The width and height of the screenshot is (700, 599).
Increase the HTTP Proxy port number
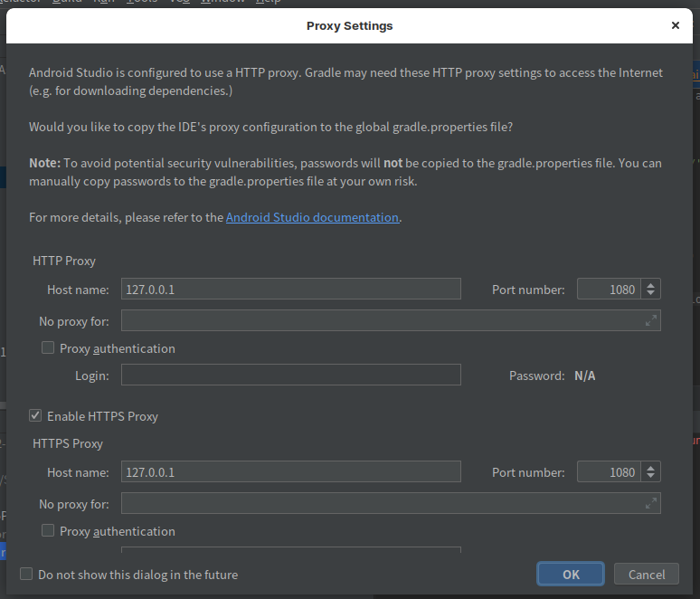click(x=650, y=285)
